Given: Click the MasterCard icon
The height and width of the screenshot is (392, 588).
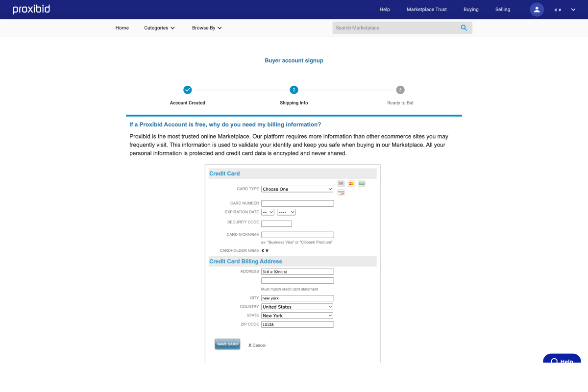Looking at the screenshot, I should coord(351,183).
